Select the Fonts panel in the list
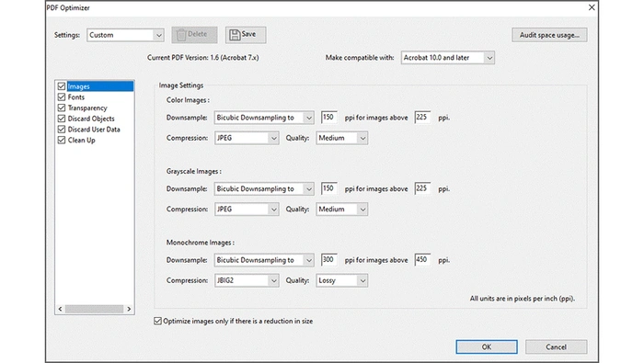The height and width of the screenshot is (363, 644). point(76,97)
